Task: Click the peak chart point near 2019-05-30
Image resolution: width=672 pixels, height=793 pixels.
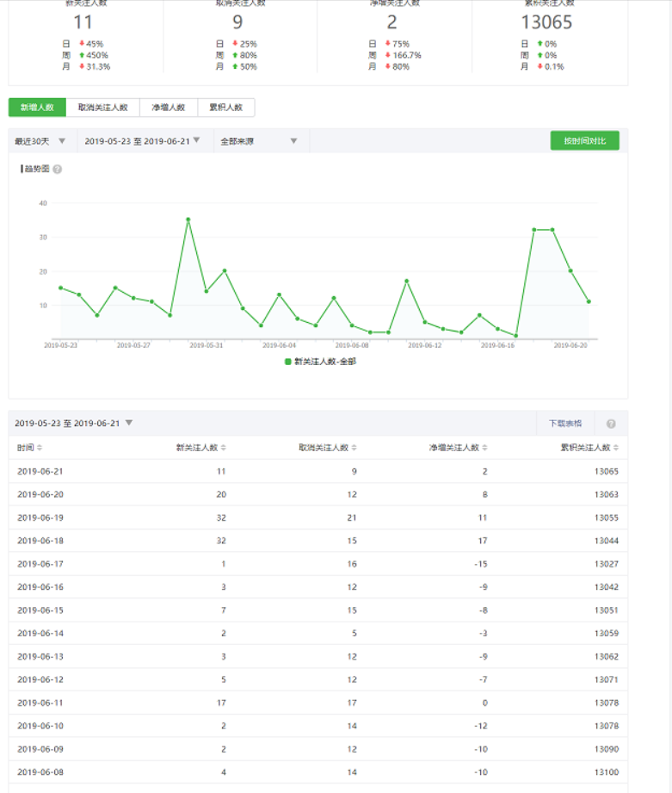Action: 188,220
